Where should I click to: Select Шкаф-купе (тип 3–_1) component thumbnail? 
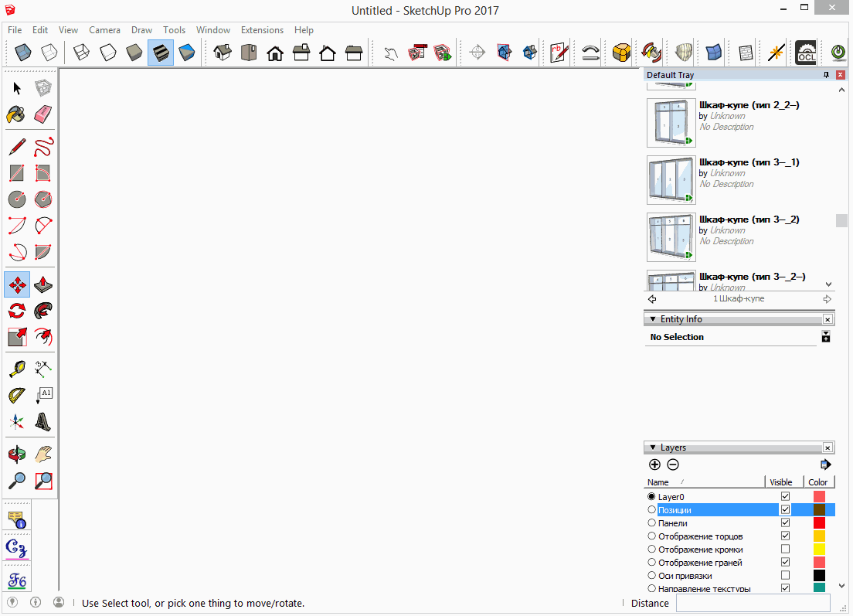(x=671, y=180)
